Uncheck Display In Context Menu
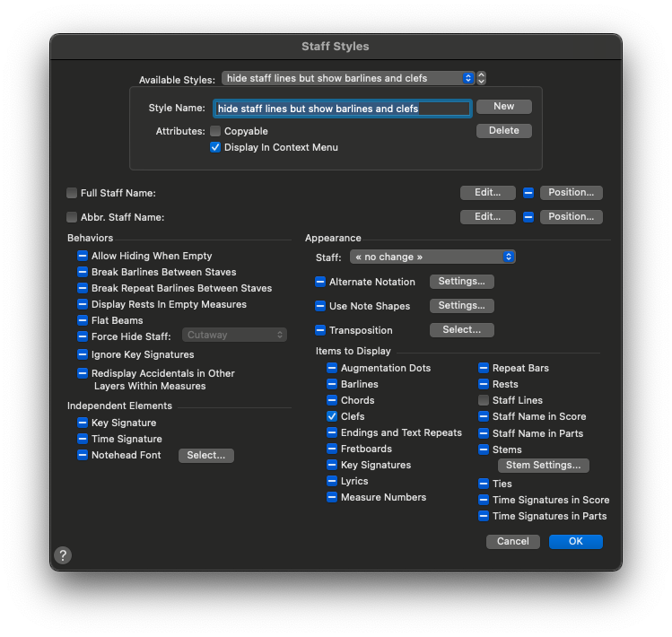Screen dimensions: 672x637 pyautogui.click(x=215, y=147)
